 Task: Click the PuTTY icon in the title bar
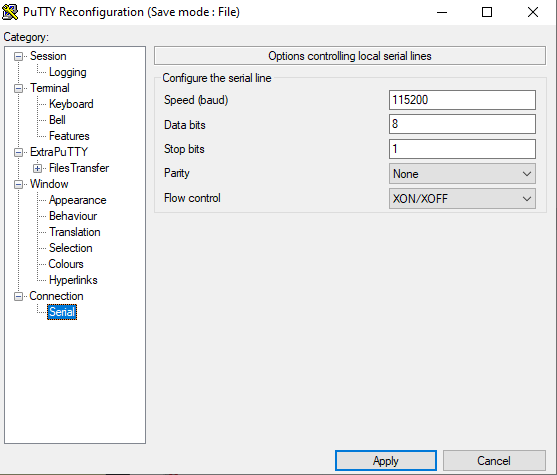click(x=10, y=12)
